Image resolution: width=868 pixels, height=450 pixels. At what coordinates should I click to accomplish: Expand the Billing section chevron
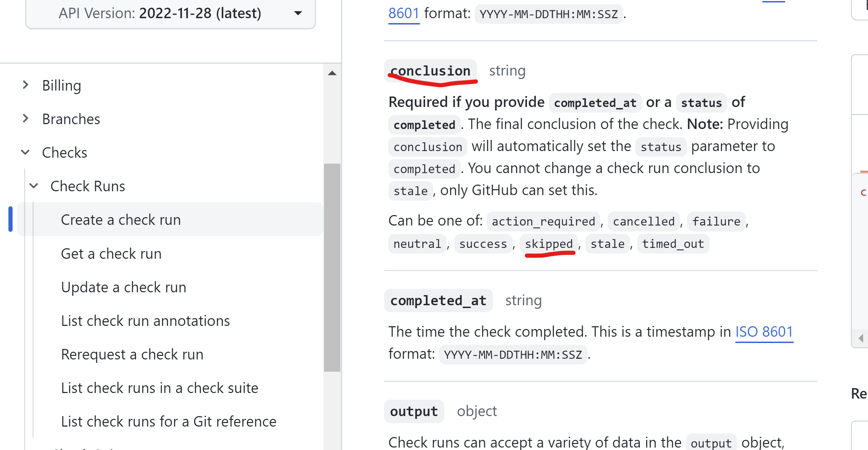point(26,85)
